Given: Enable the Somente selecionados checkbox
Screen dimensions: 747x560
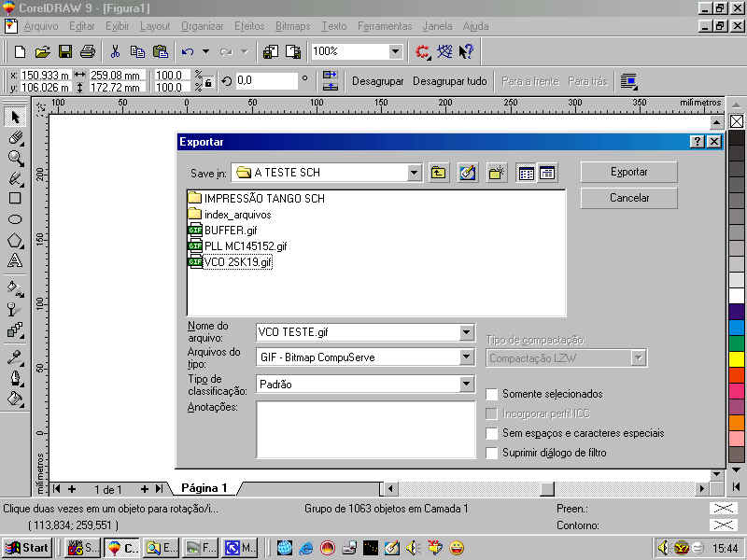Looking at the screenshot, I should coord(492,394).
